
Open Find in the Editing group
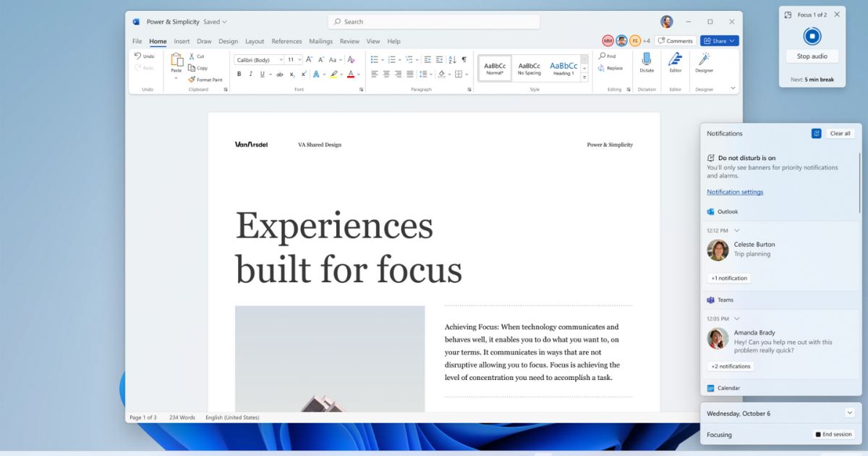(x=608, y=56)
